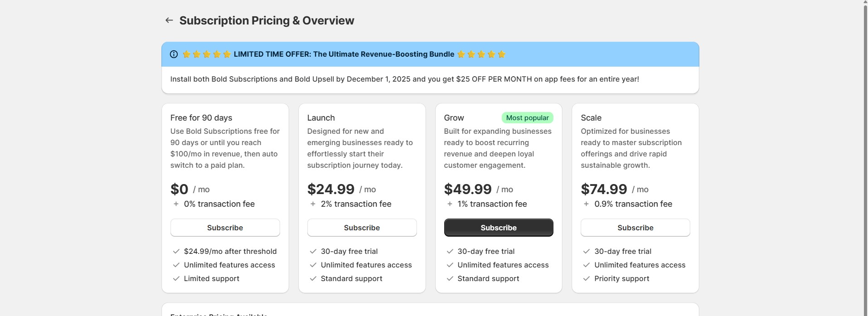Click the Most popular badge on Grow plan
Image resolution: width=868 pixels, height=316 pixels.
click(x=527, y=117)
